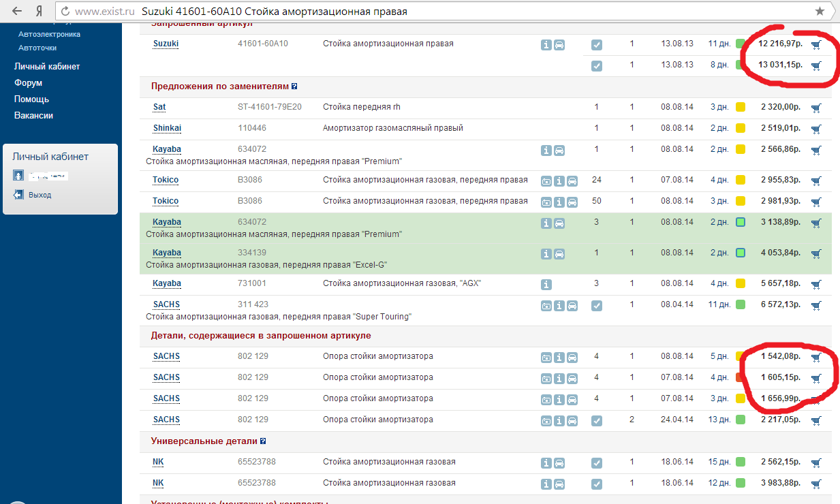Image resolution: width=840 pixels, height=504 pixels.
Task: Add NK 65523788 at 2 562,15р. to cart
Action: pyautogui.click(x=816, y=463)
